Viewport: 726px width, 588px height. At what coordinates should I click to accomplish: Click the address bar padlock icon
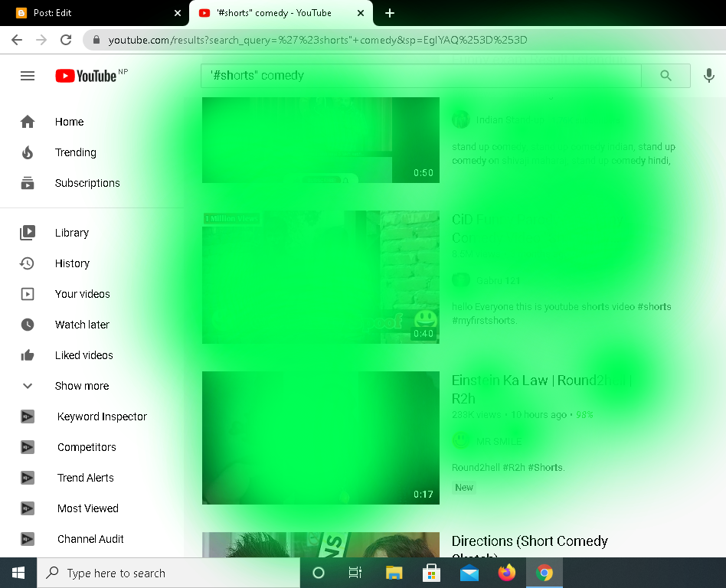tap(96, 40)
